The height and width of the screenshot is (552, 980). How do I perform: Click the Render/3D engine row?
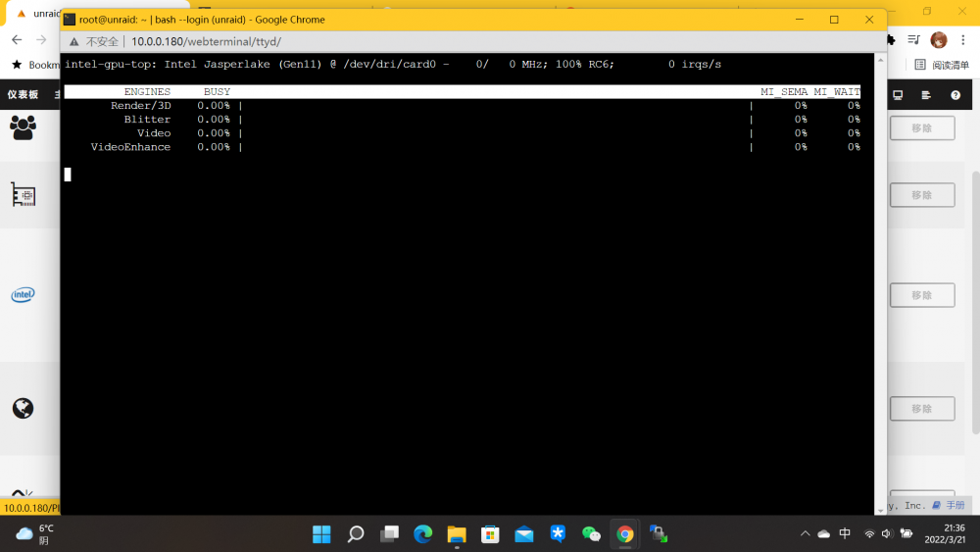[463, 106]
